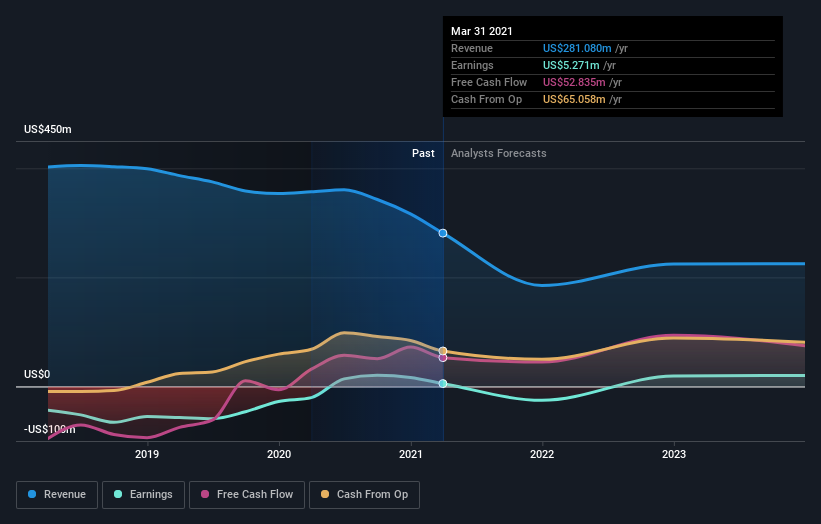Click the 'Mar 31 2021' tooltip date
This screenshot has height=524, width=821.
click(482, 31)
